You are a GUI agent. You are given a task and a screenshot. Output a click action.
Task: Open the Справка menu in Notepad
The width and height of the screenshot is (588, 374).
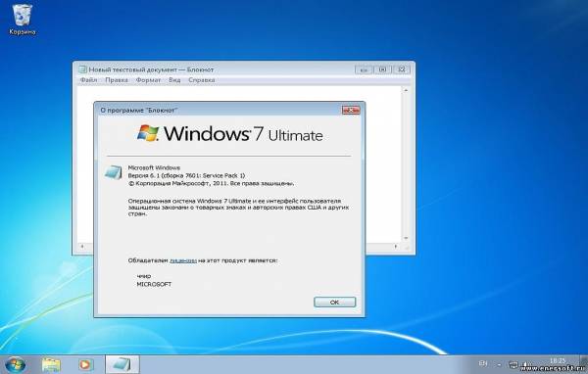(x=202, y=80)
